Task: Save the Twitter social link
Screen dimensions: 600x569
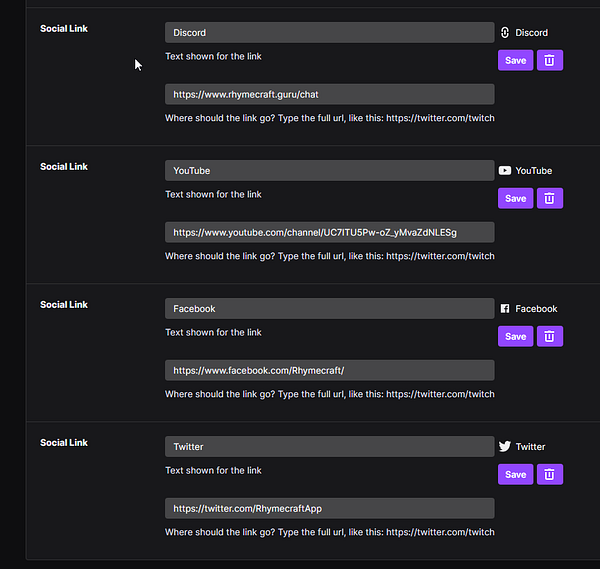Action: (x=515, y=475)
